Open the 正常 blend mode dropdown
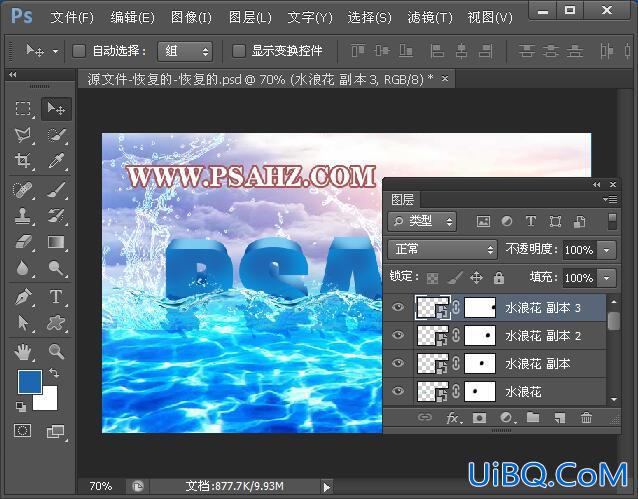Image resolution: width=638 pixels, height=499 pixels. coord(442,249)
